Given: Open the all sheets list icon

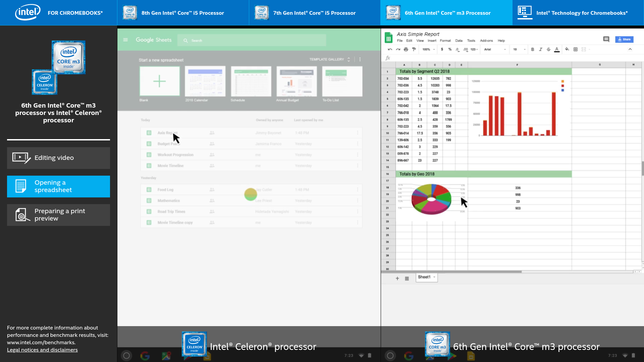Looking at the screenshot, I should pyautogui.click(x=407, y=278).
